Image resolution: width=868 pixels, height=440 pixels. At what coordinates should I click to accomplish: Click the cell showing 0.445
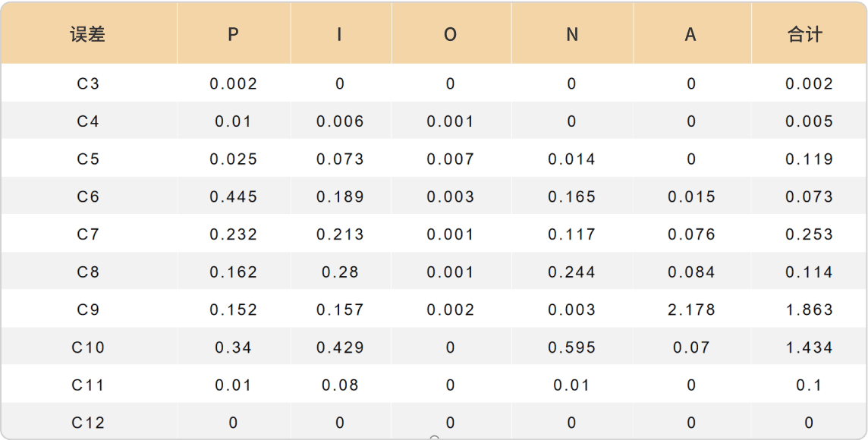pyautogui.click(x=234, y=196)
